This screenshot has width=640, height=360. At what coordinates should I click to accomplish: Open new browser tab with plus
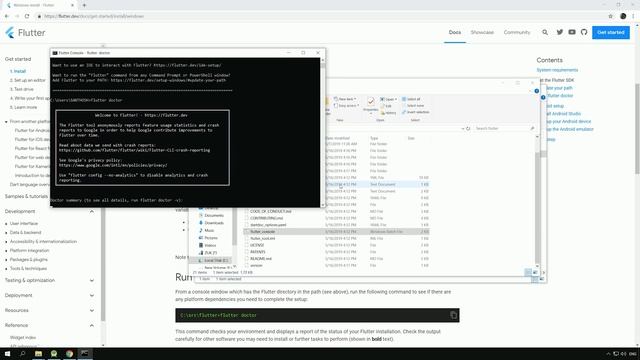(84, 5)
